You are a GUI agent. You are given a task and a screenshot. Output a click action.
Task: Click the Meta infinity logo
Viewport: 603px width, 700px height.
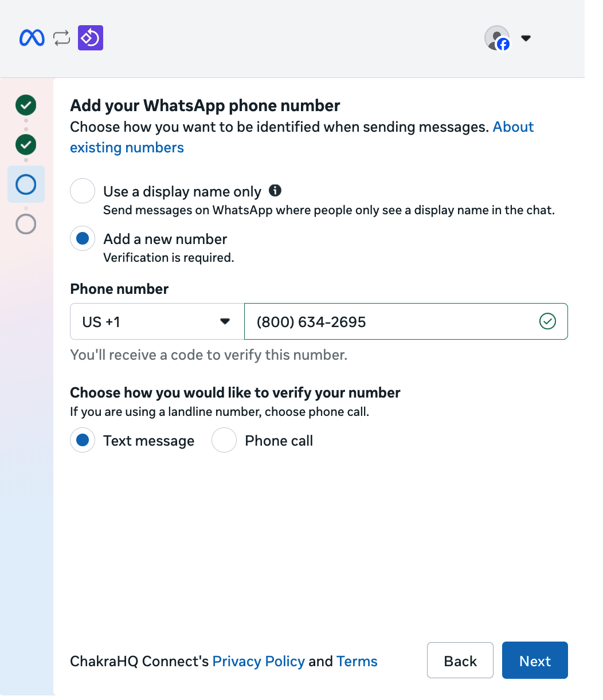pyautogui.click(x=32, y=38)
